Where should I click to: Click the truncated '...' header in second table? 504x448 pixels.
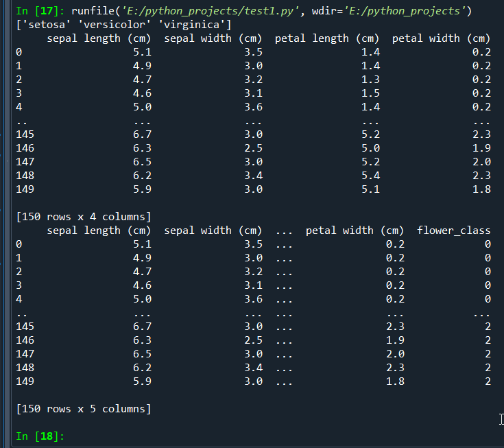click(x=284, y=233)
